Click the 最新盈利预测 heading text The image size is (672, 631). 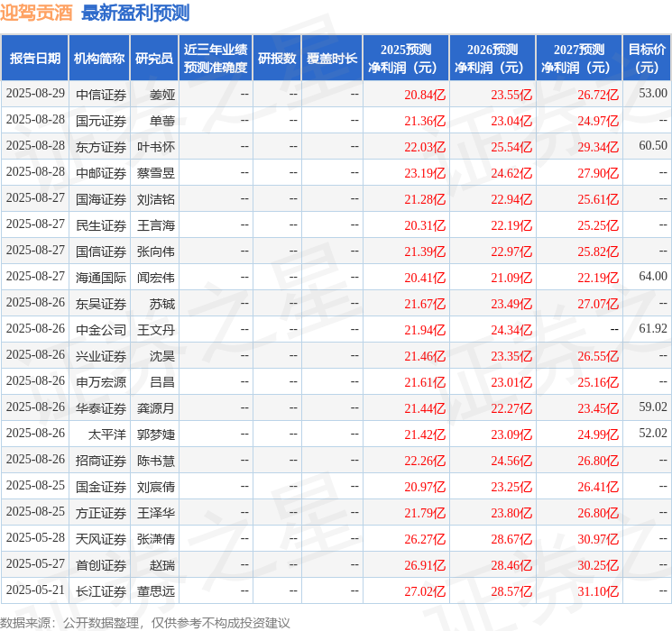pyautogui.click(x=135, y=13)
